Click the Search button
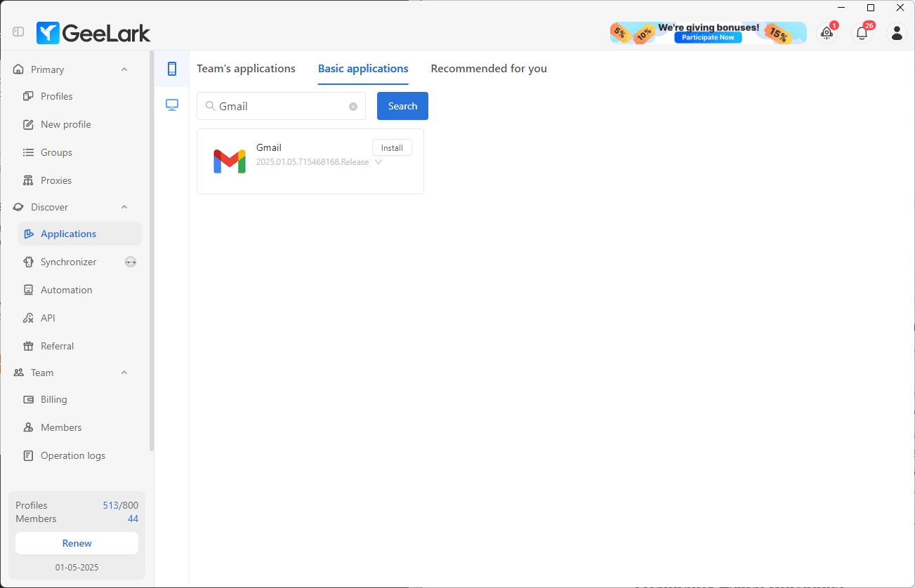 tap(402, 106)
